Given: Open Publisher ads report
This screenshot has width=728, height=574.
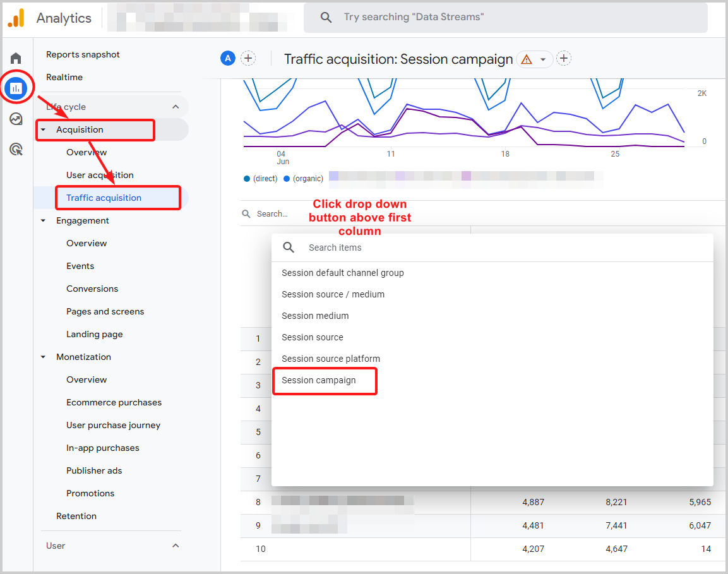Looking at the screenshot, I should pyautogui.click(x=94, y=471).
